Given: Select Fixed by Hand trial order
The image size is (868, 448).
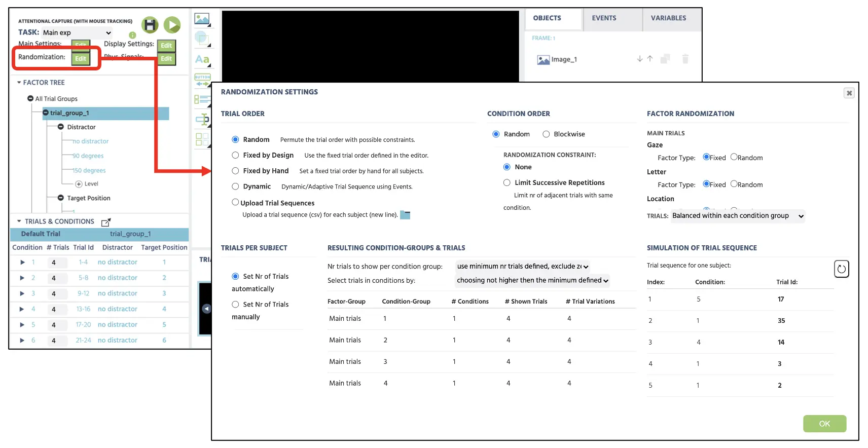Looking at the screenshot, I should 235,171.
